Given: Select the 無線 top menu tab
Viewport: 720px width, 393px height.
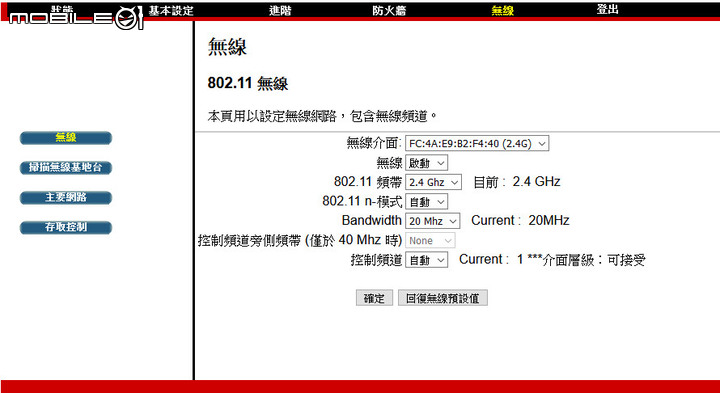Looking at the screenshot, I should (x=502, y=11).
